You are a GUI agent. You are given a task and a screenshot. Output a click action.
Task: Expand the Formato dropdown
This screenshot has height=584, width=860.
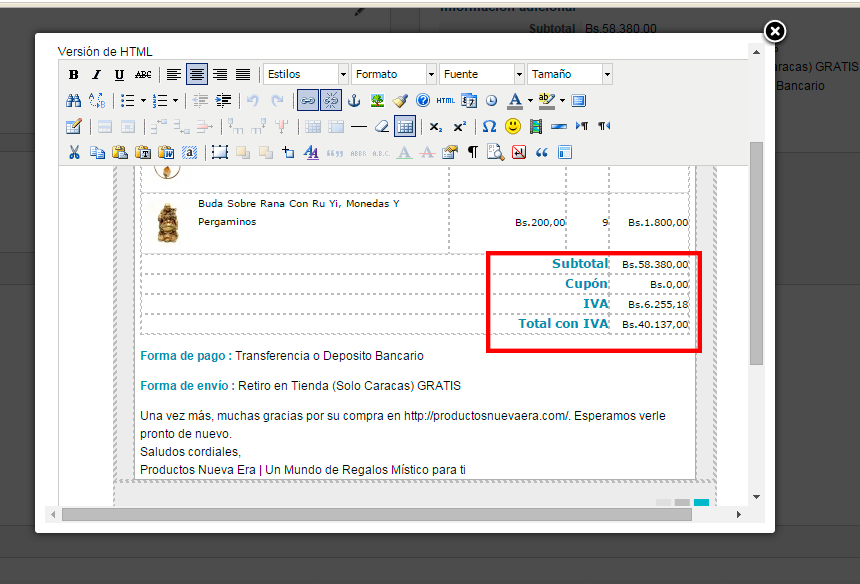click(394, 74)
